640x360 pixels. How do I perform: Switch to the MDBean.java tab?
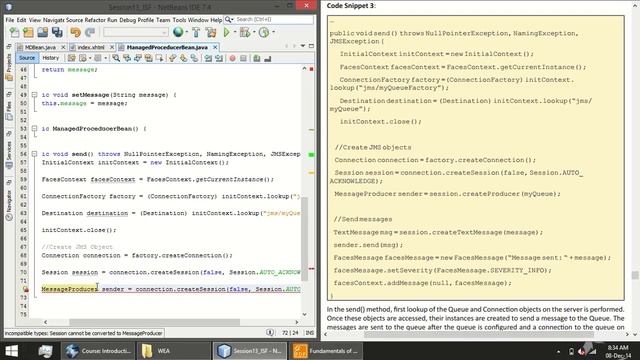tap(40, 47)
